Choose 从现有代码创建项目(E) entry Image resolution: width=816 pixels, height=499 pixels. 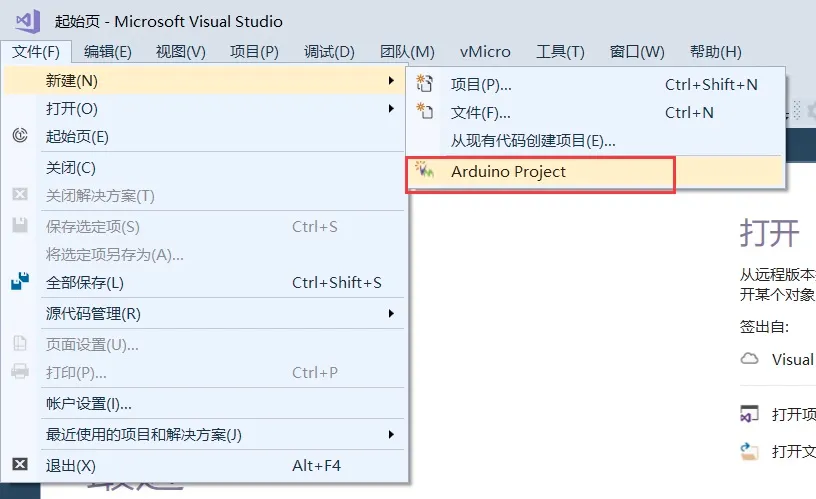pyautogui.click(x=532, y=141)
